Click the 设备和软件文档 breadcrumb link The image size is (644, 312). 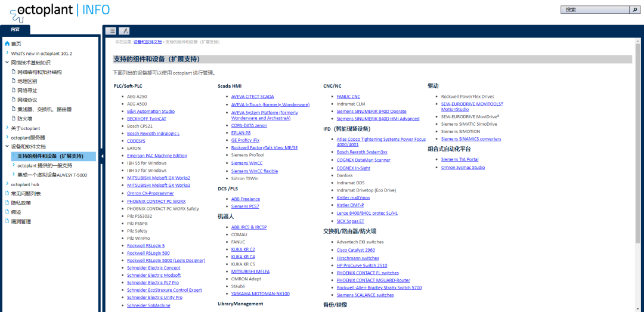click(x=147, y=42)
